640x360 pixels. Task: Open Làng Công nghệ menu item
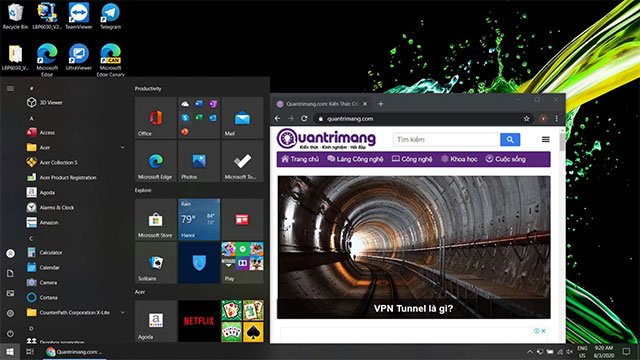tap(356, 159)
